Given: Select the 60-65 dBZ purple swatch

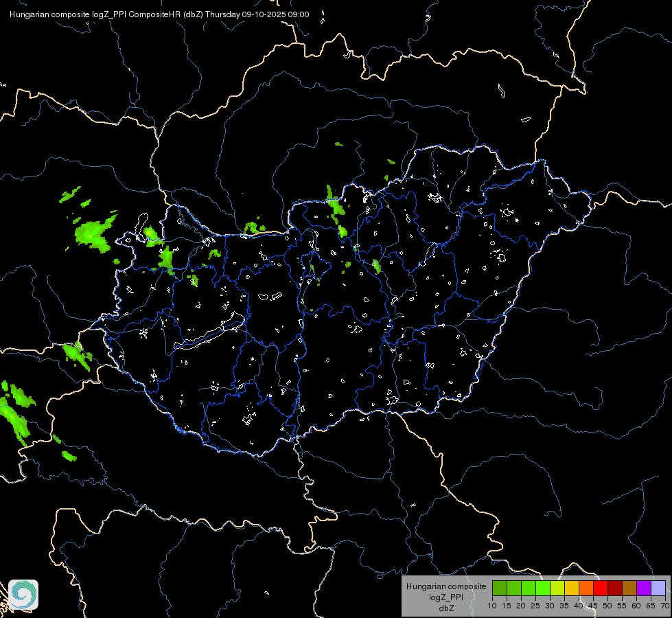Looking at the screenshot, I should (644, 588).
